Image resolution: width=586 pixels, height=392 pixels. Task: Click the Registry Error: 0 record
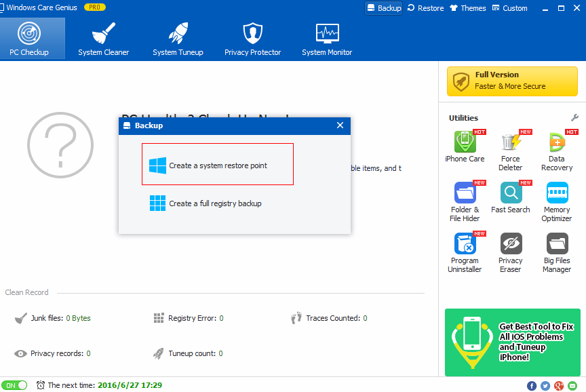pyautogui.click(x=189, y=318)
